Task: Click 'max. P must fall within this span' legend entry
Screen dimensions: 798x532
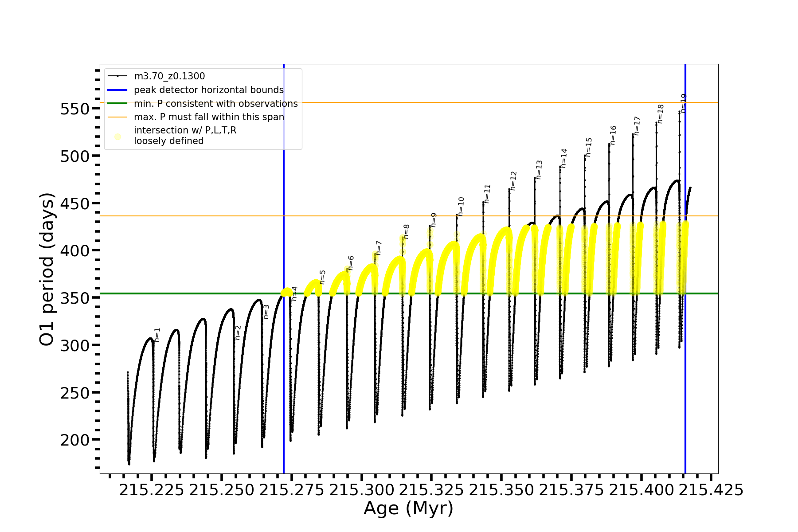Action: click(209, 117)
